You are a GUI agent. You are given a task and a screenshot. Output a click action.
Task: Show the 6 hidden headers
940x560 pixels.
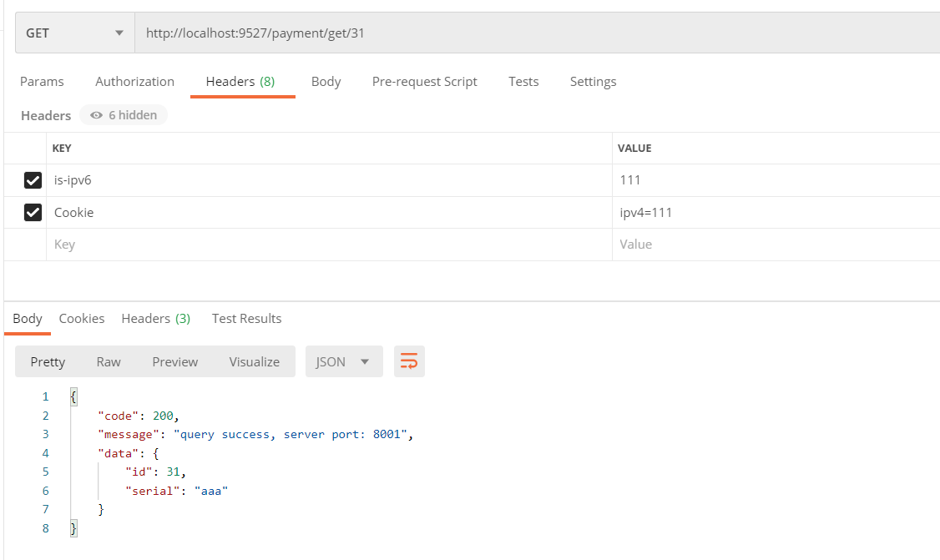pos(124,115)
